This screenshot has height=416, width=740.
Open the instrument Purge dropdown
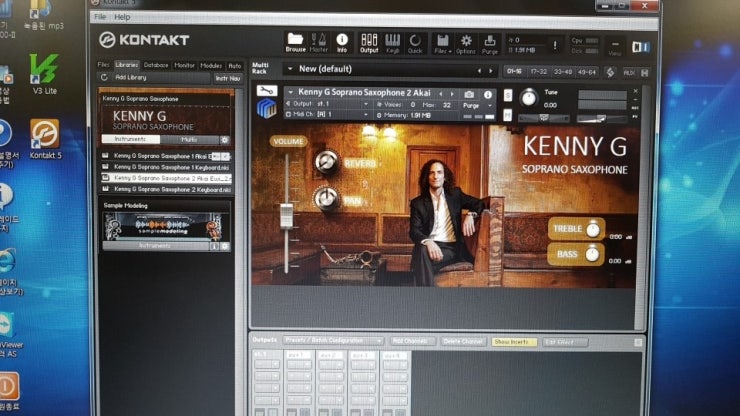point(478,106)
